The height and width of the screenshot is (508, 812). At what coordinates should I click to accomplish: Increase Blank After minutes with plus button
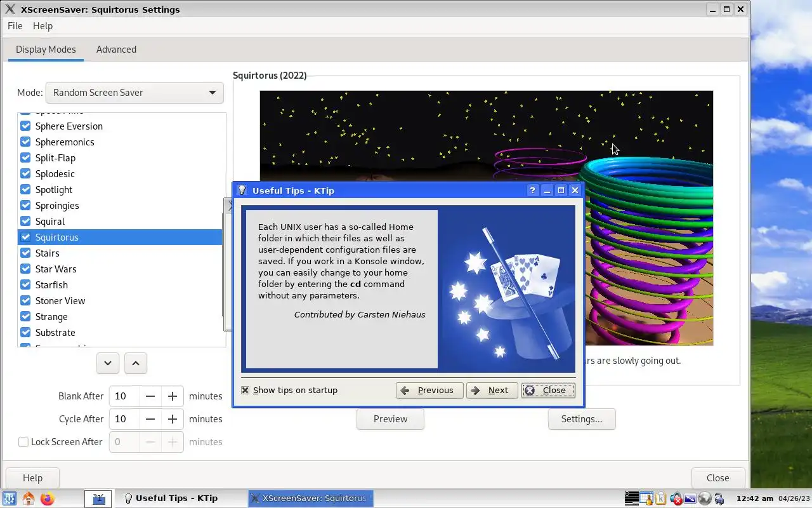[x=173, y=396]
